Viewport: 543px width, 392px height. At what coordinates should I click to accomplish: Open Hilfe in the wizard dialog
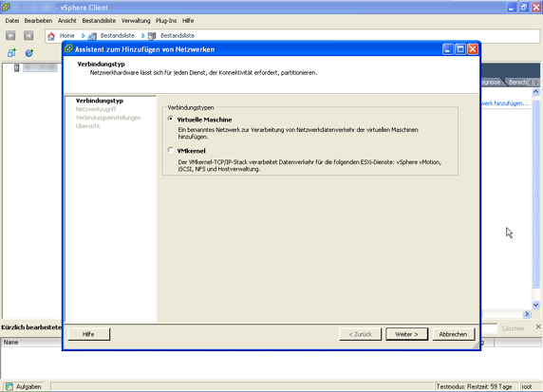pyautogui.click(x=88, y=334)
